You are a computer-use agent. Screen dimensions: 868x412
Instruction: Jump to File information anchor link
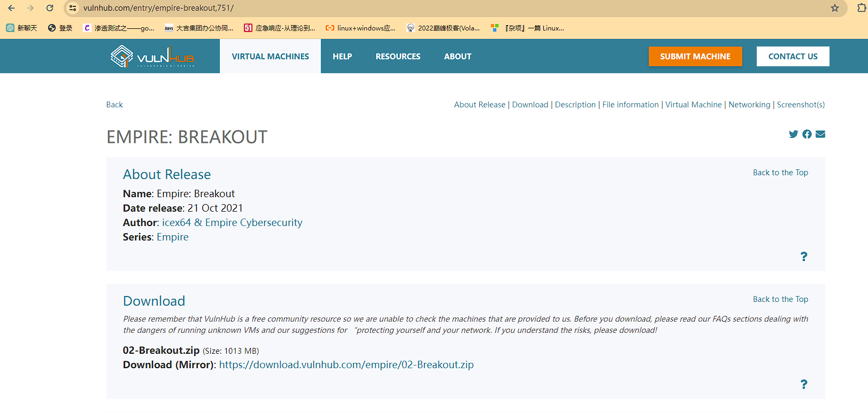click(631, 105)
